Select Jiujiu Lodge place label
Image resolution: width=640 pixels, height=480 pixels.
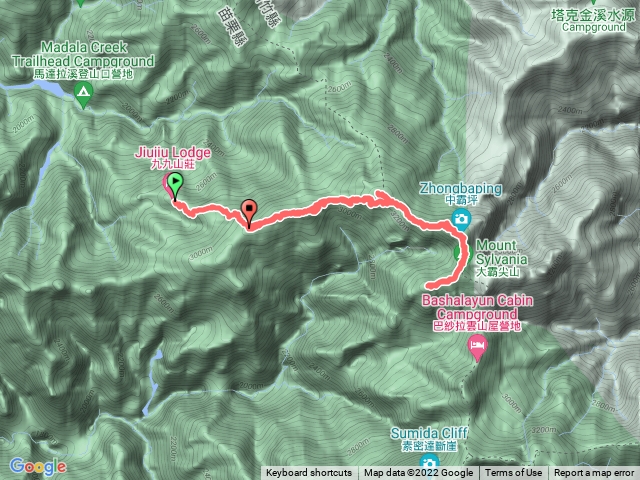[173, 158]
